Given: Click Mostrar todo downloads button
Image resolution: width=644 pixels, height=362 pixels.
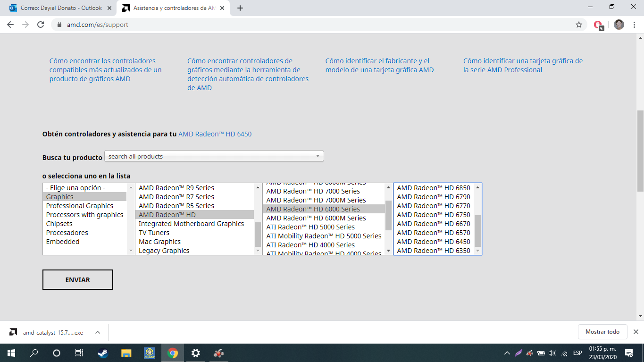Looking at the screenshot, I should pos(602,332).
